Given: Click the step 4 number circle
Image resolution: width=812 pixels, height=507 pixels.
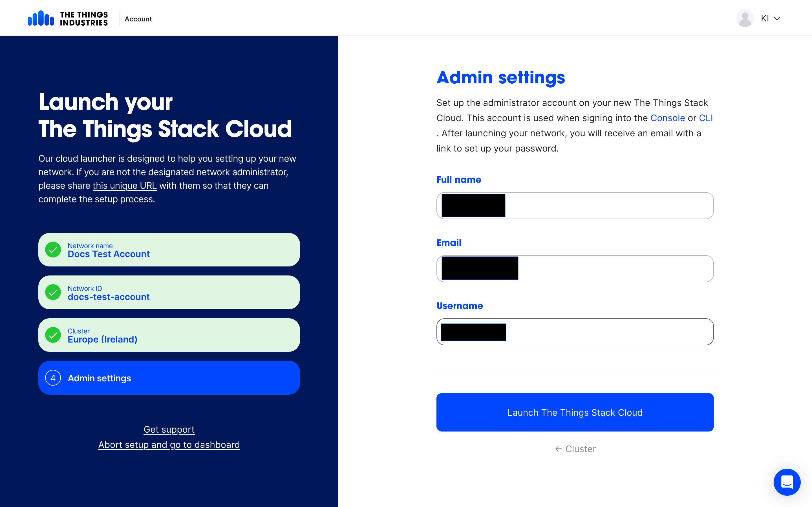Looking at the screenshot, I should 53,378.
